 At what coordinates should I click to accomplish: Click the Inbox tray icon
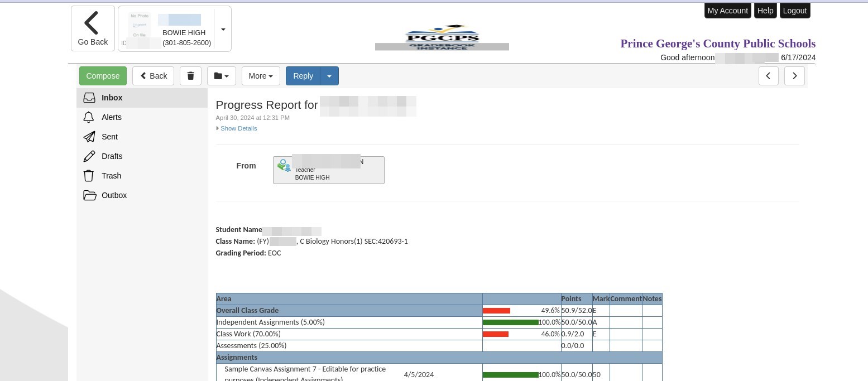pyautogui.click(x=89, y=98)
